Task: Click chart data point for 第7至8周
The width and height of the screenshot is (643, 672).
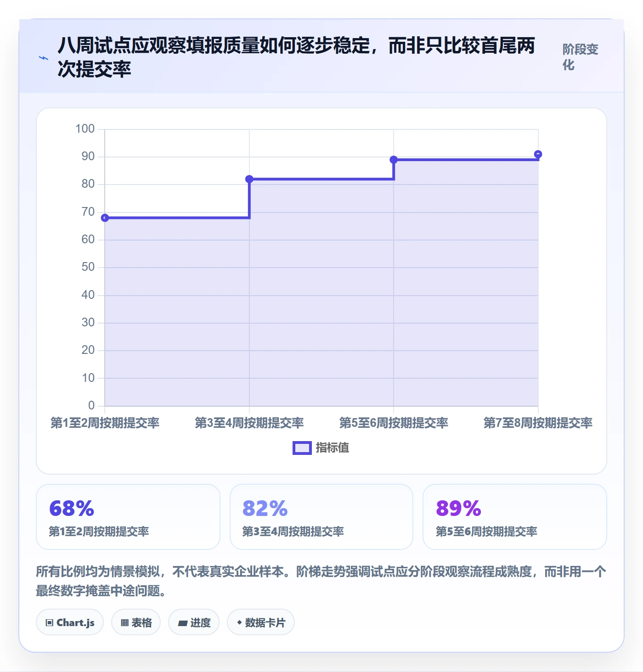Action: [538, 154]
